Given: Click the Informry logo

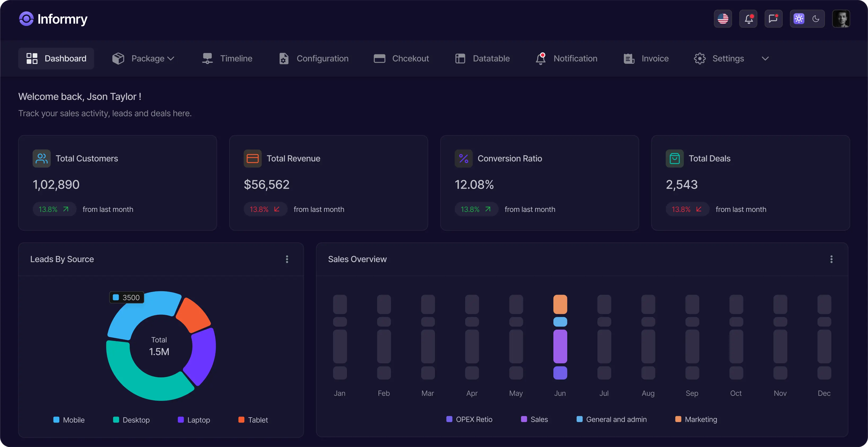Looking at the screenshot, I should [x=53, y=19].
